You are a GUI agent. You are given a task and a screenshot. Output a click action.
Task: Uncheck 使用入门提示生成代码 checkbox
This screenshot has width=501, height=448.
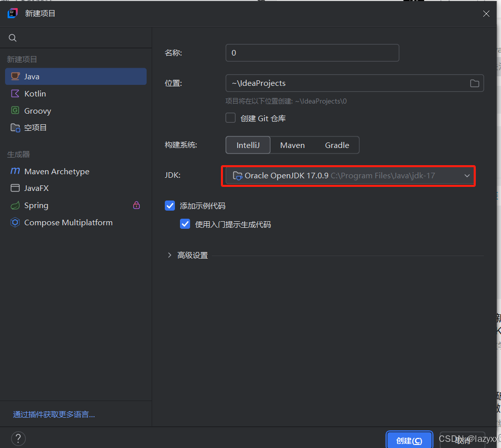tap(185, 224)
